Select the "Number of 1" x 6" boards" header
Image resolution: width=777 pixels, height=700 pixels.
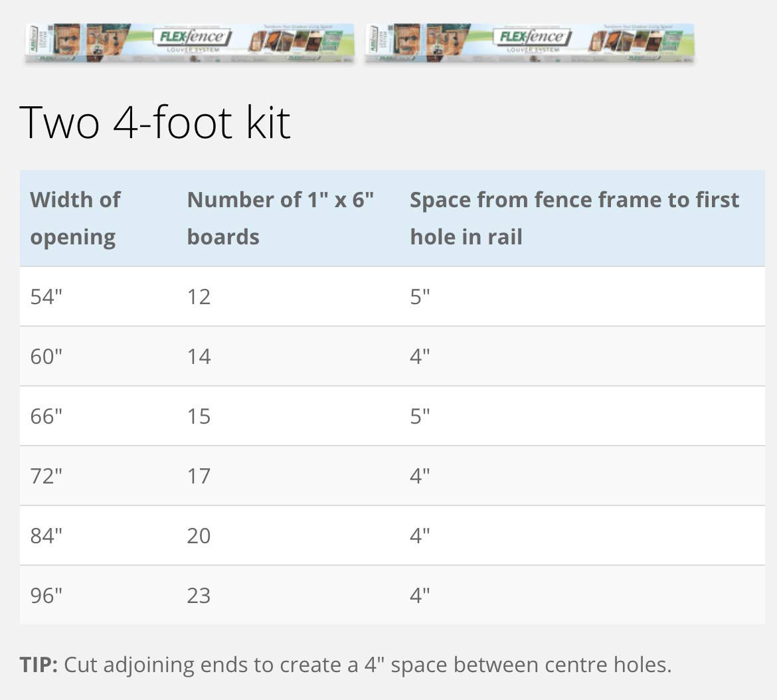280,218
